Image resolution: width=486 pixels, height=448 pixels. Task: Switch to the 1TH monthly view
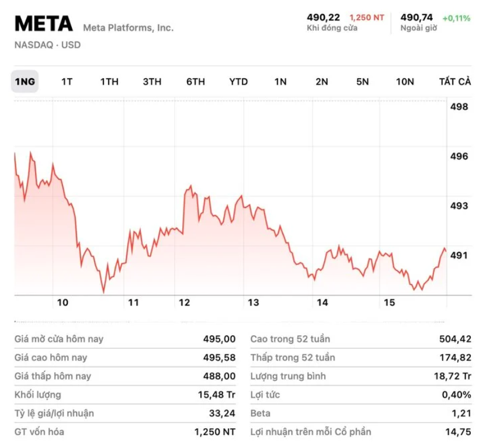(109, 82)
